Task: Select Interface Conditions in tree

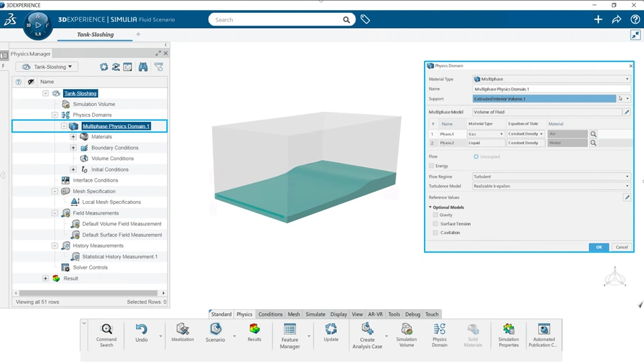Action: pos(95,180)
